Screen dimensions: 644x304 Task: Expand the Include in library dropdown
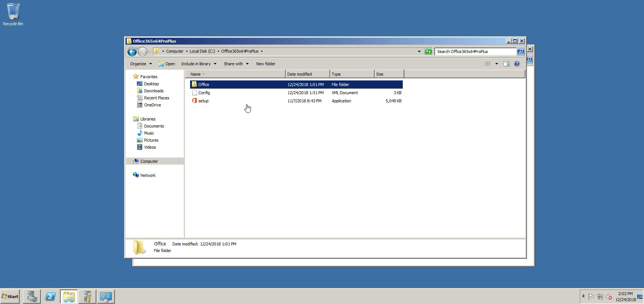coord(199,64)
